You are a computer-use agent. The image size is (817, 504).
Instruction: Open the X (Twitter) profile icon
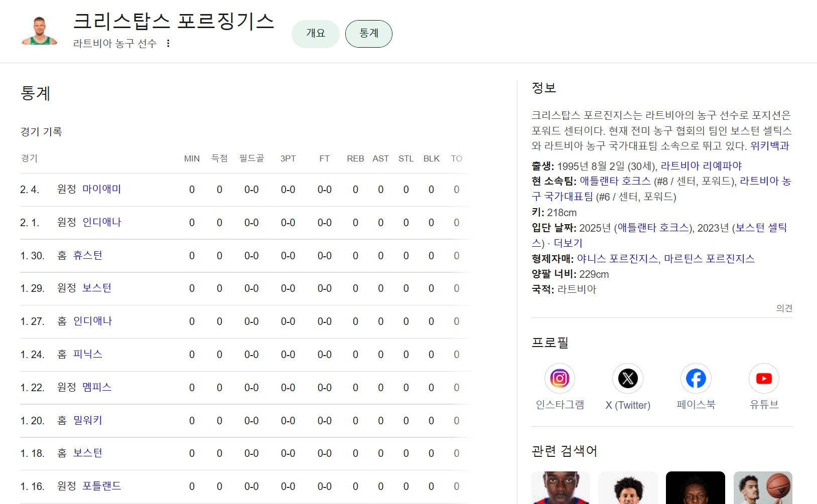pos(628,378)
